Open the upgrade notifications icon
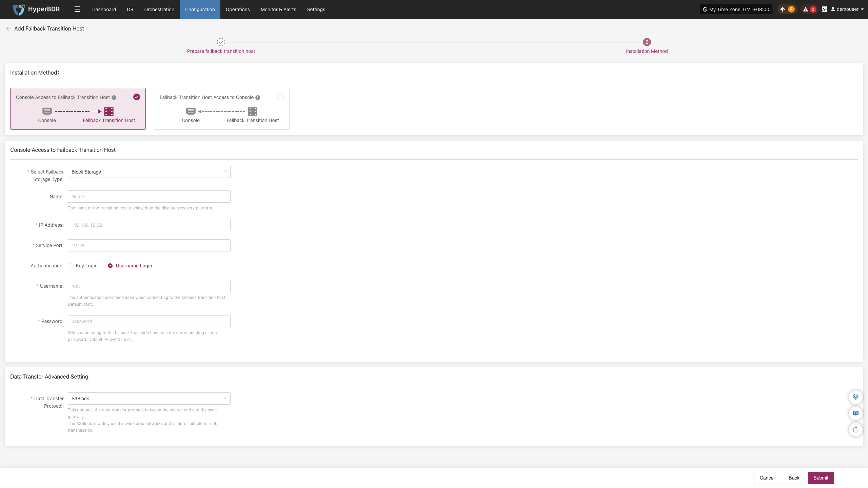 point(783,9)
